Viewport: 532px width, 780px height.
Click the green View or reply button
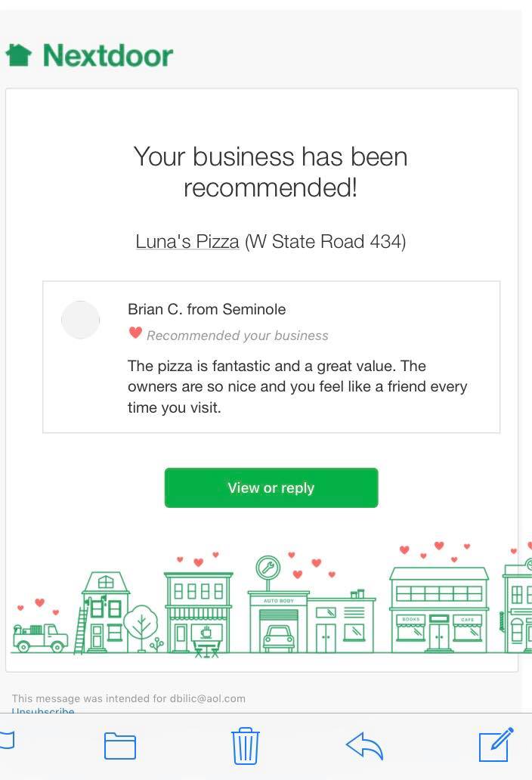(271, 487)
